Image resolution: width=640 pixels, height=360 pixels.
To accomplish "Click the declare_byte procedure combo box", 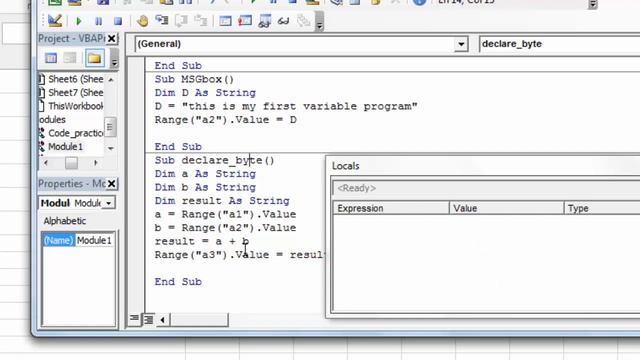I will [x=559, y=44].
